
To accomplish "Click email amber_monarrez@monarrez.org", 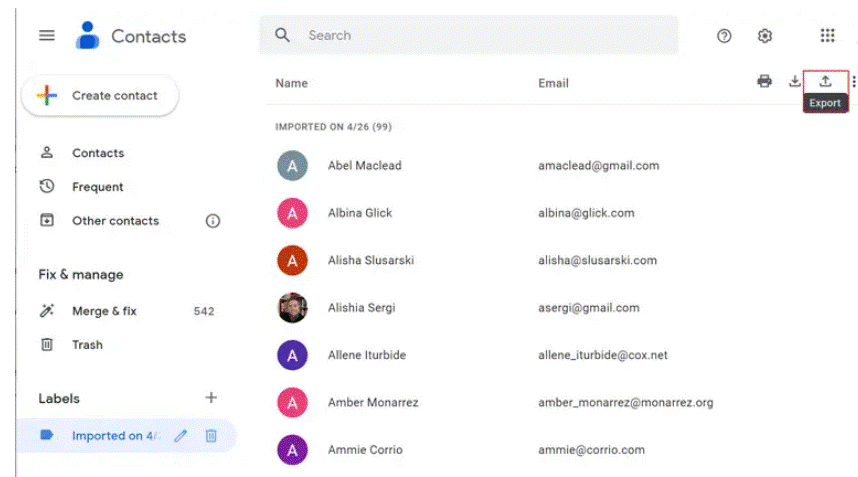I will coord(625,403).
